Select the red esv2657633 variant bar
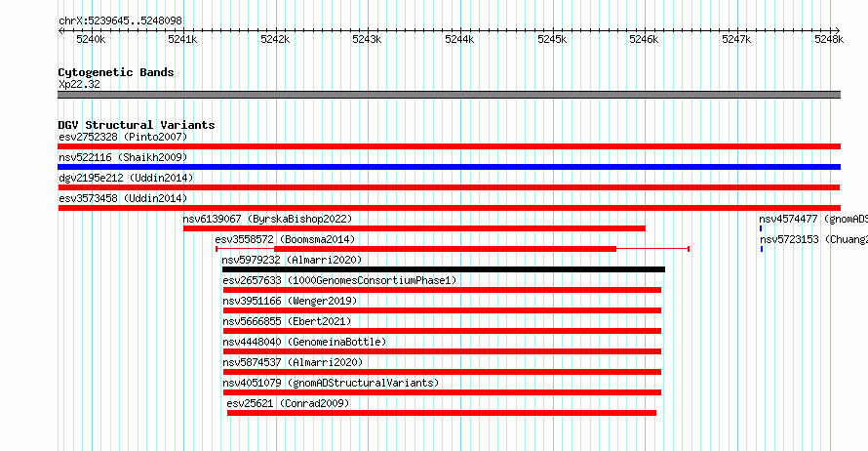 [442, 290]
